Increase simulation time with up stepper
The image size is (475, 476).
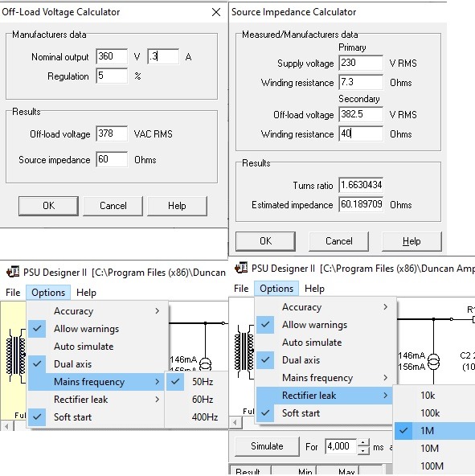[x=363, y=442]
